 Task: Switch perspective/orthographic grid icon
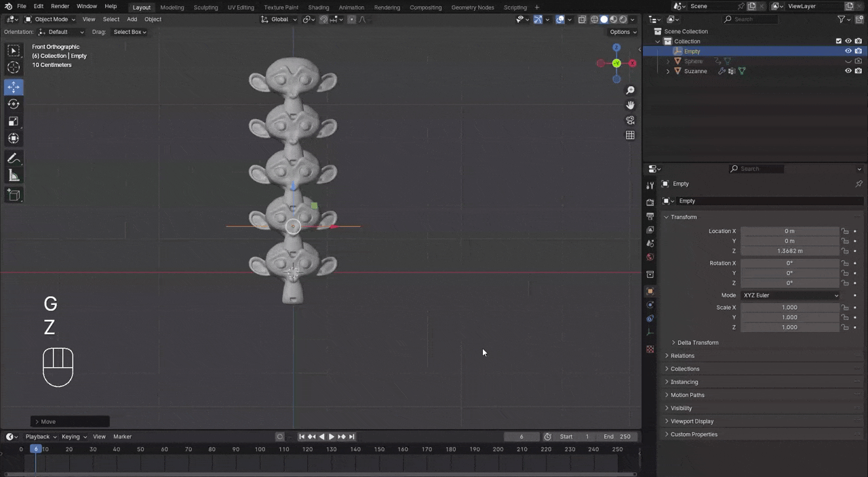(x=630, y=135)
